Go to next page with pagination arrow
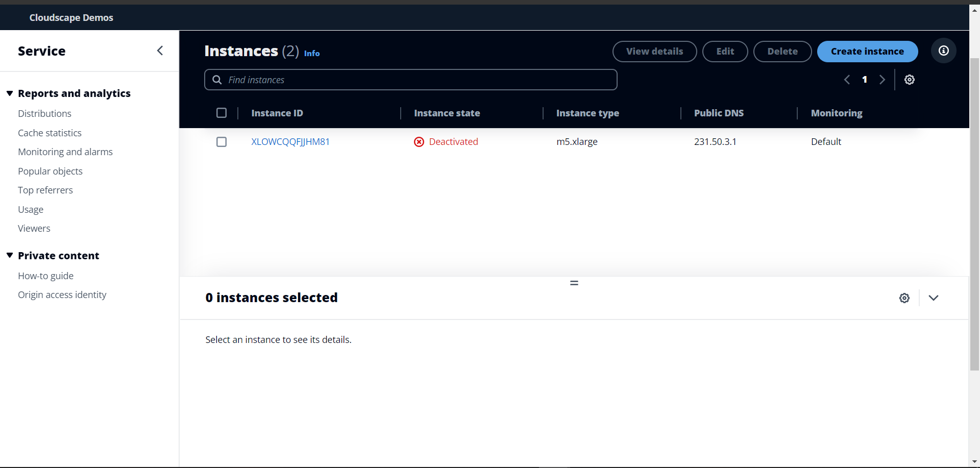 pos(883,80)
